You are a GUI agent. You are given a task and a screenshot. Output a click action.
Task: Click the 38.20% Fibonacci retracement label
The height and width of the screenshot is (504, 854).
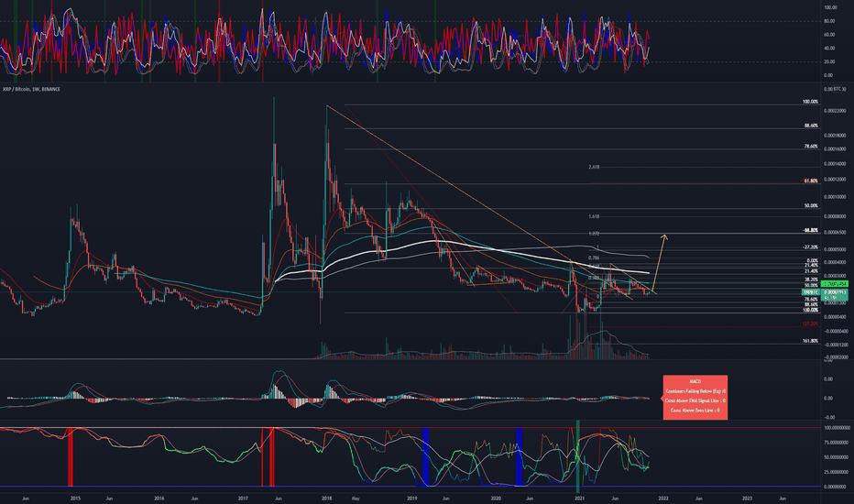tap(811, 279)
